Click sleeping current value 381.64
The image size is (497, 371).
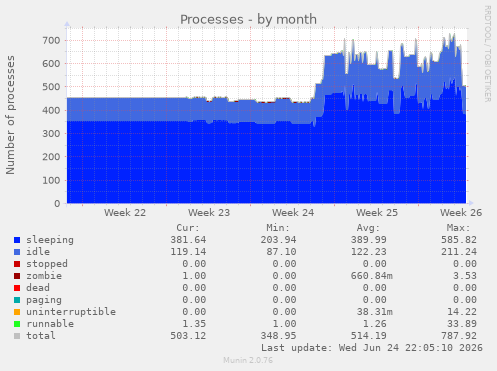188,240
